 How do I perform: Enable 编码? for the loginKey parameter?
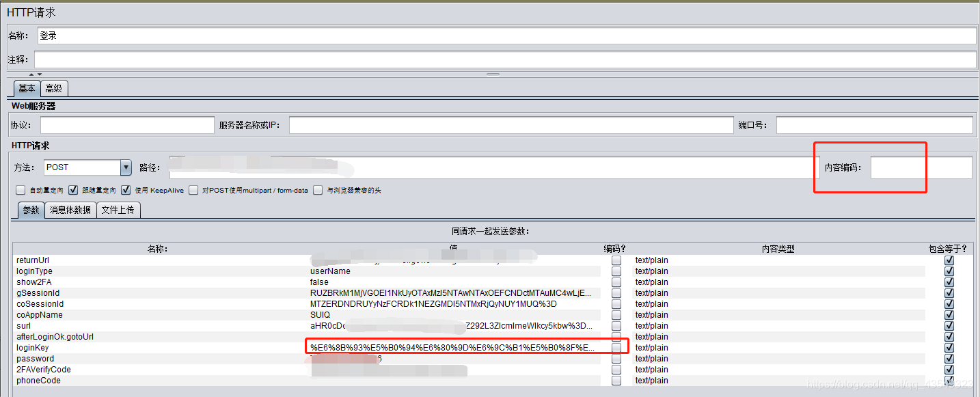[616, 347]
